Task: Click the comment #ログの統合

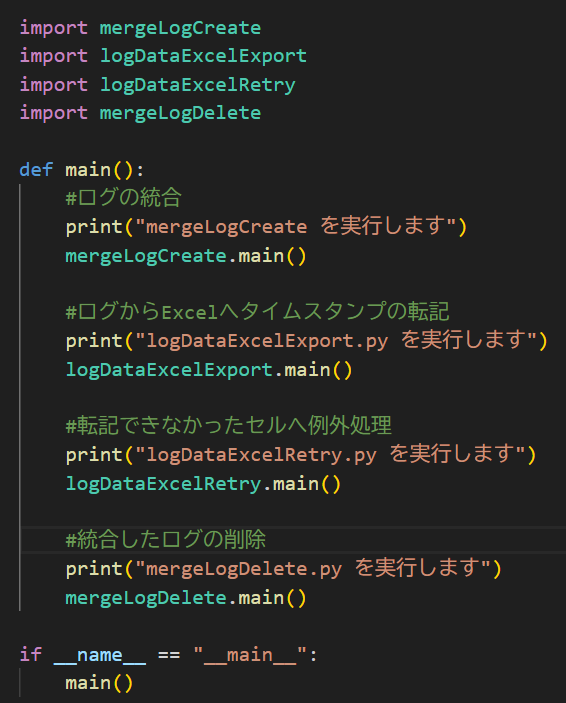Action: coord(123,198)
